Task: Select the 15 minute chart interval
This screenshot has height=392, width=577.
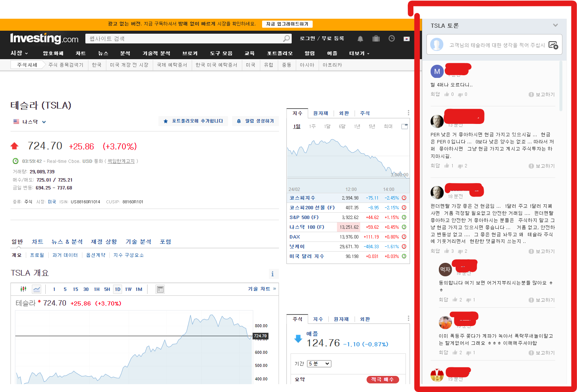Action: (76, 289)
